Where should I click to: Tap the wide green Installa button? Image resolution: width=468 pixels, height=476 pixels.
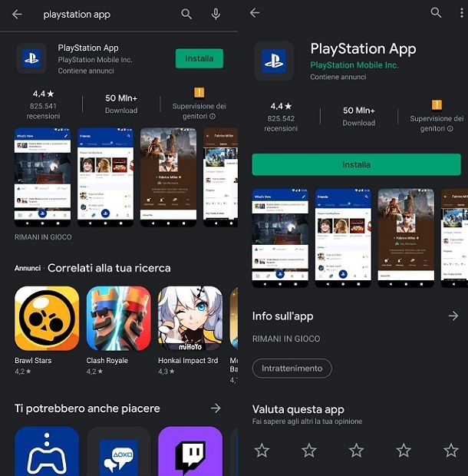[x=357, y=164]
